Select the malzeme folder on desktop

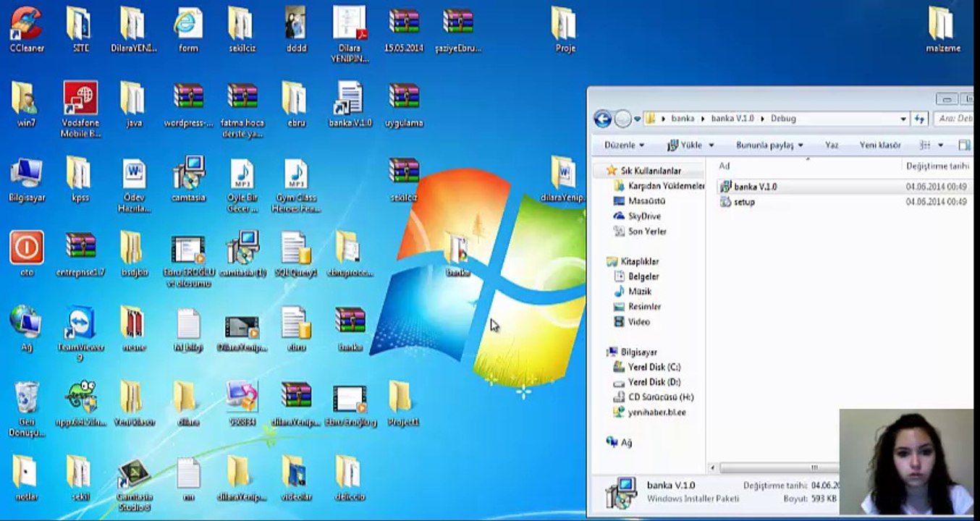942,29
